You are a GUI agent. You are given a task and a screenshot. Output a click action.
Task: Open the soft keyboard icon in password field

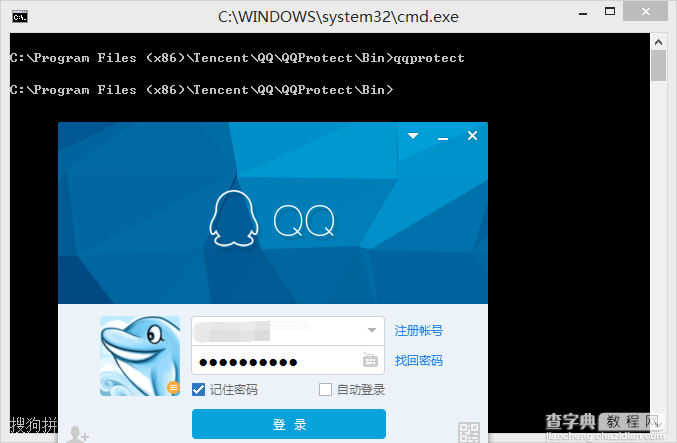[370, 360]
